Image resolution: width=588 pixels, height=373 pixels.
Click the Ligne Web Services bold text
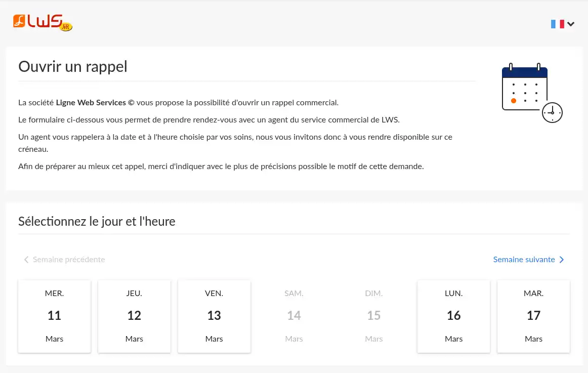[91, 102]
